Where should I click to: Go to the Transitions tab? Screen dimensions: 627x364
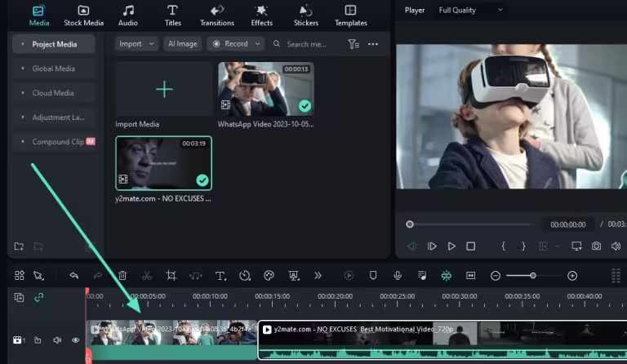217,16
